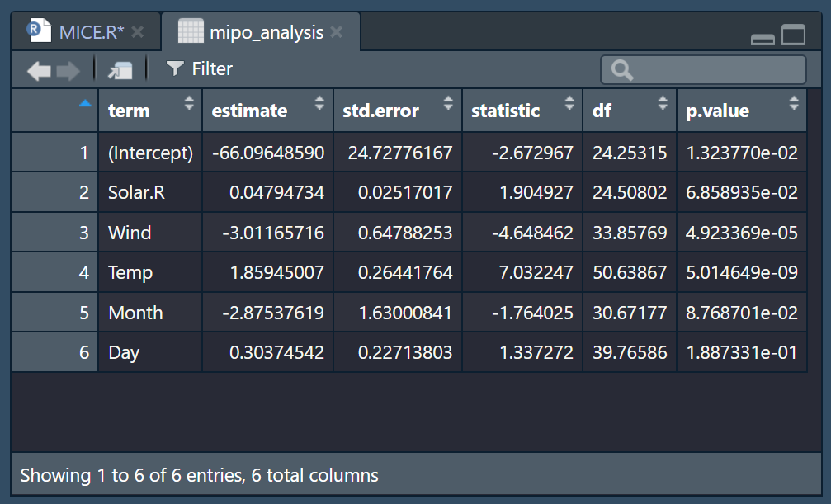
Task: Close the MICE.R* tab
Action: tap(138, 32)
